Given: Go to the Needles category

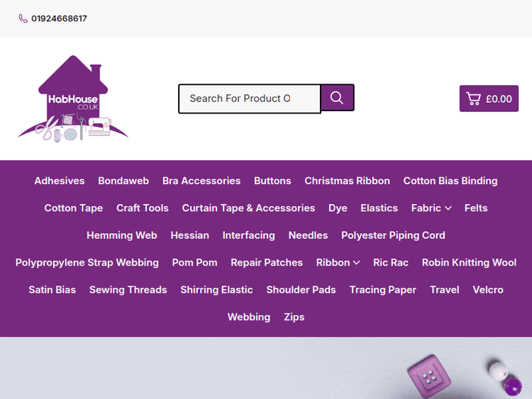Looking at the screenshot, I should coord(308,235).
